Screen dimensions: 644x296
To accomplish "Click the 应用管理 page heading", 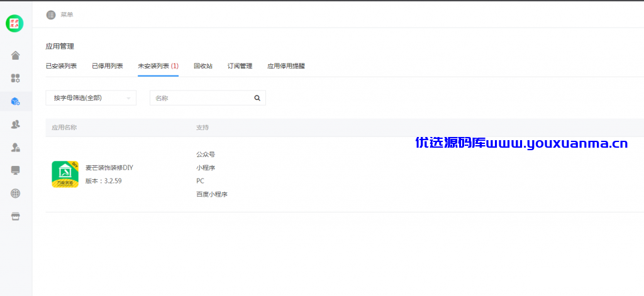I will (x=60, y=47).
